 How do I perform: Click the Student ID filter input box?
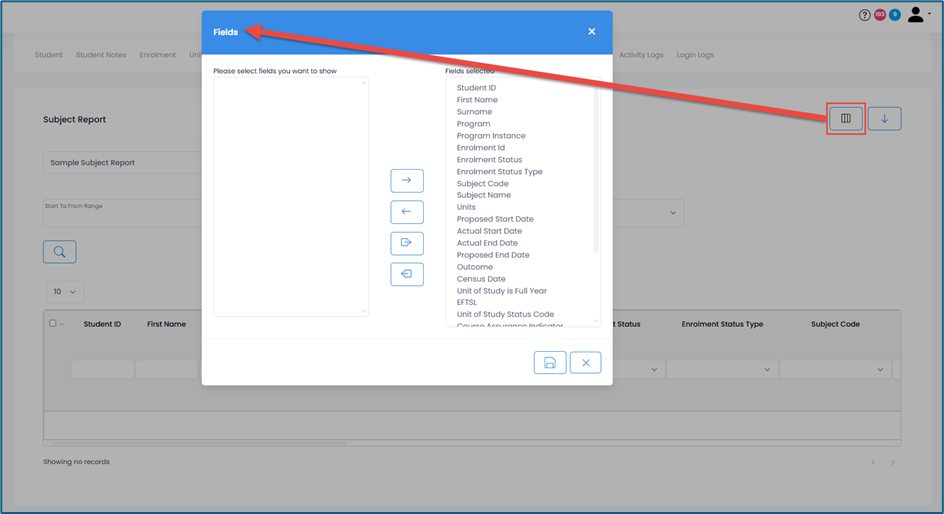click(102, 369)
